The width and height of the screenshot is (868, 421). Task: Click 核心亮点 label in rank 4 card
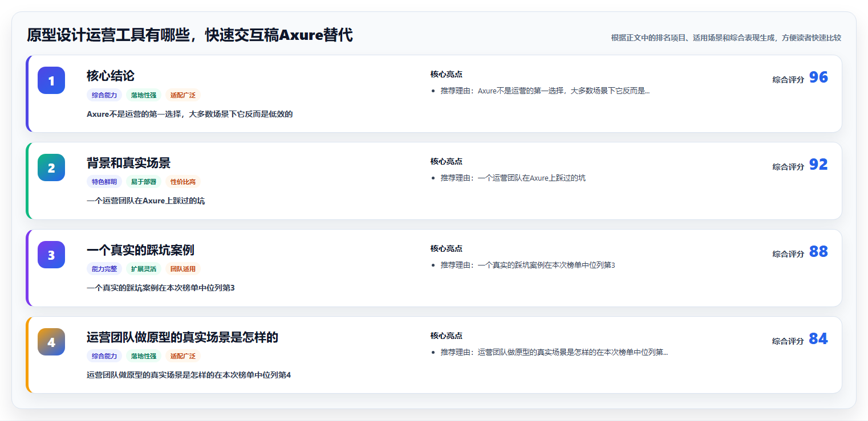(447, 336)
